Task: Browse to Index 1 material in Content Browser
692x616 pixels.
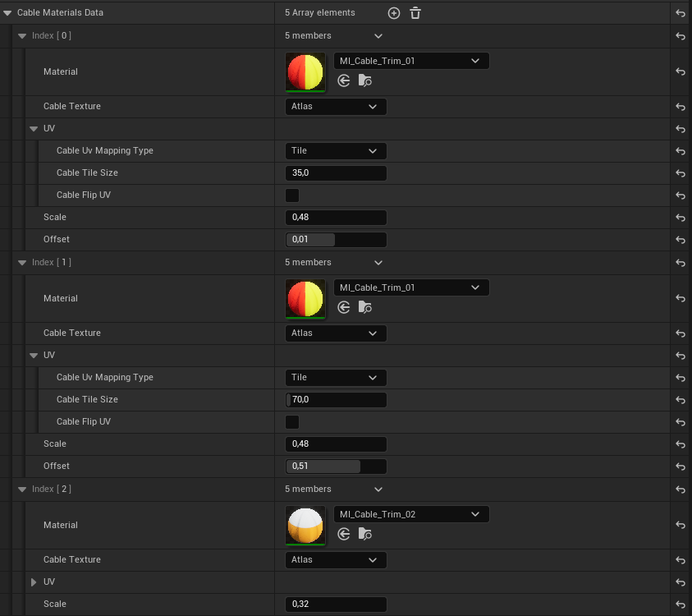Action: click(x=365, y=307)
